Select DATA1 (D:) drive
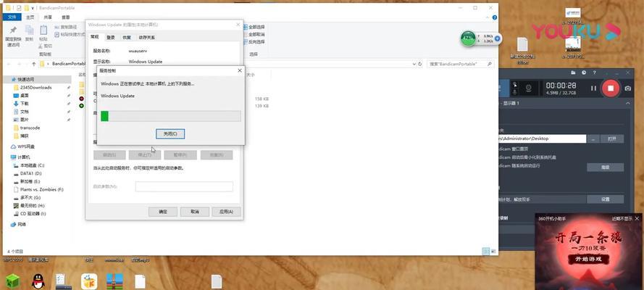 30,173
